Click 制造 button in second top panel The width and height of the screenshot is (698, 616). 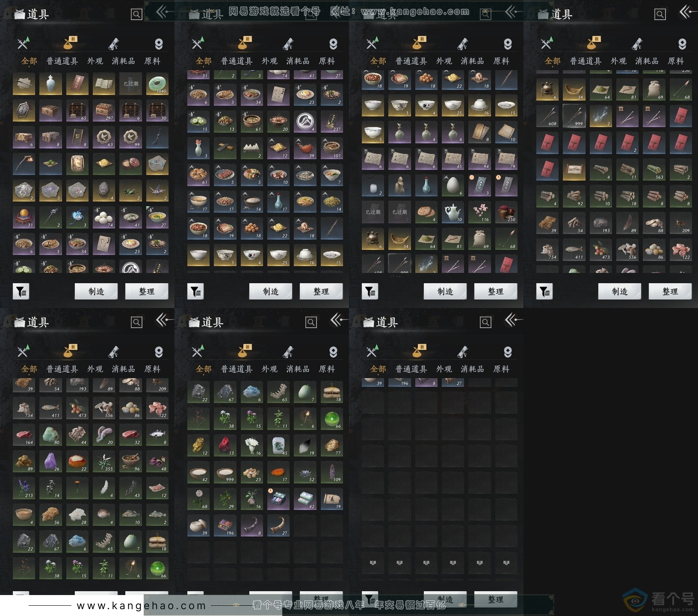[271, 291]
